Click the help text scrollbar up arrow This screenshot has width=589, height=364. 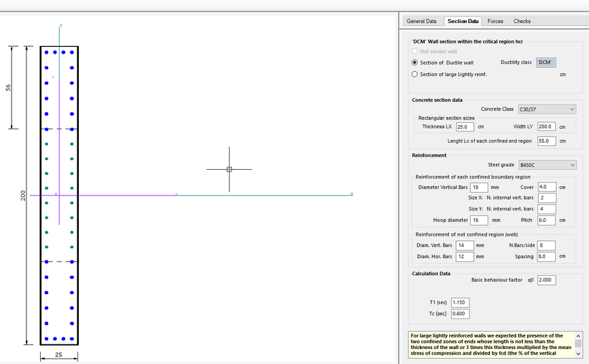(578, 336)
